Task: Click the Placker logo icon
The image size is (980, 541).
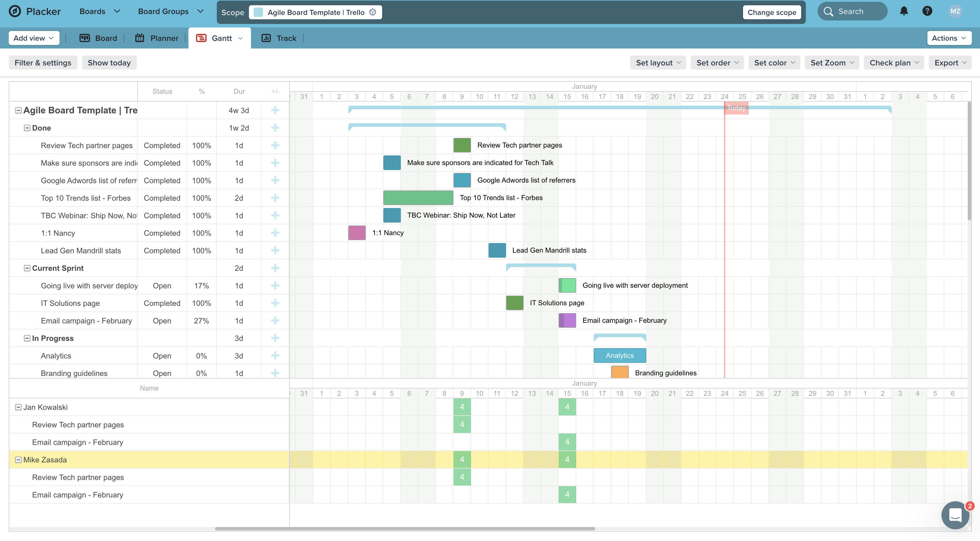Action: (x=15, y=11)
